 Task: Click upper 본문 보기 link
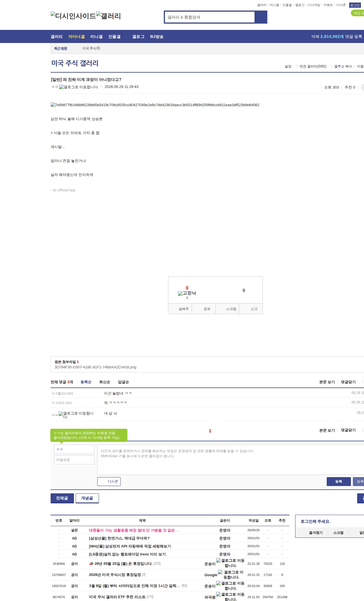click(327, 382)
